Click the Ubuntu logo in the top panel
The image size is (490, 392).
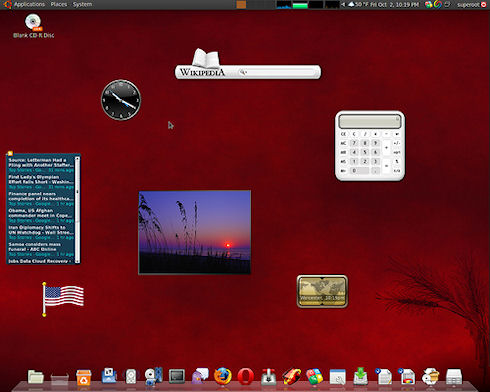[x=7, y=4]
